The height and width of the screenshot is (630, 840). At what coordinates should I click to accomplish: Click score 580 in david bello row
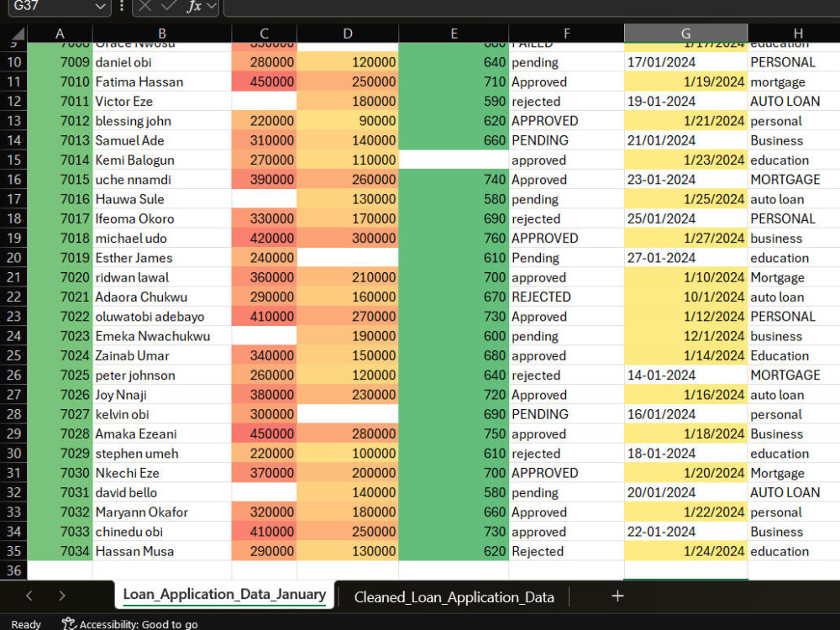[454, 492]
